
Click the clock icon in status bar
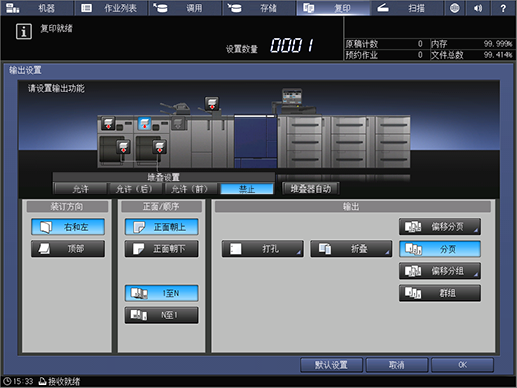(7, 381)
